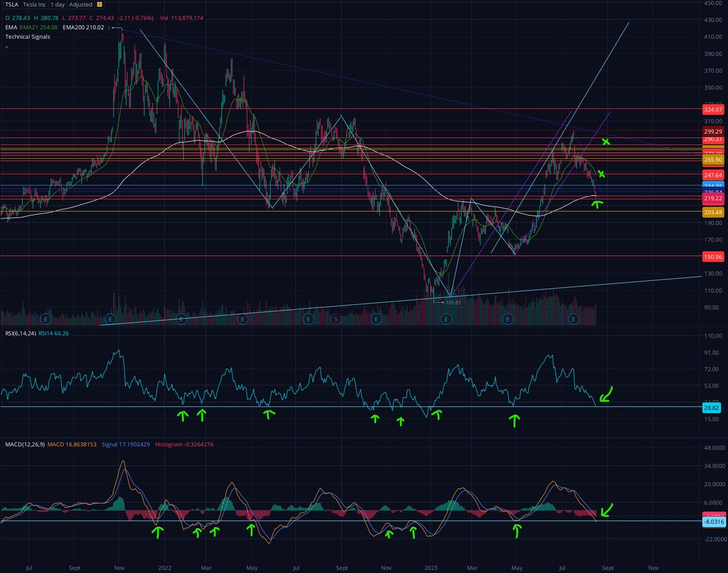728x573 pixels.
Task: Select the 265.90 yellow price label
Action: click(712, 159)
